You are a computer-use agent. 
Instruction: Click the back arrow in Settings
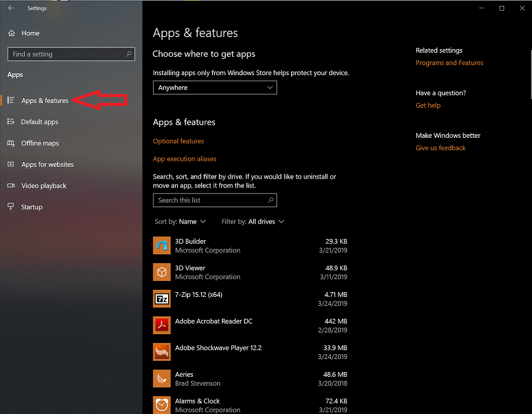11,8
